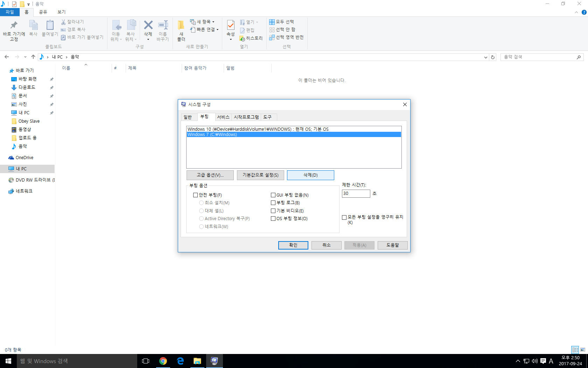Click the 삭제 X icon in ribbon
588x368 pixels.
(x=148, y=25)
